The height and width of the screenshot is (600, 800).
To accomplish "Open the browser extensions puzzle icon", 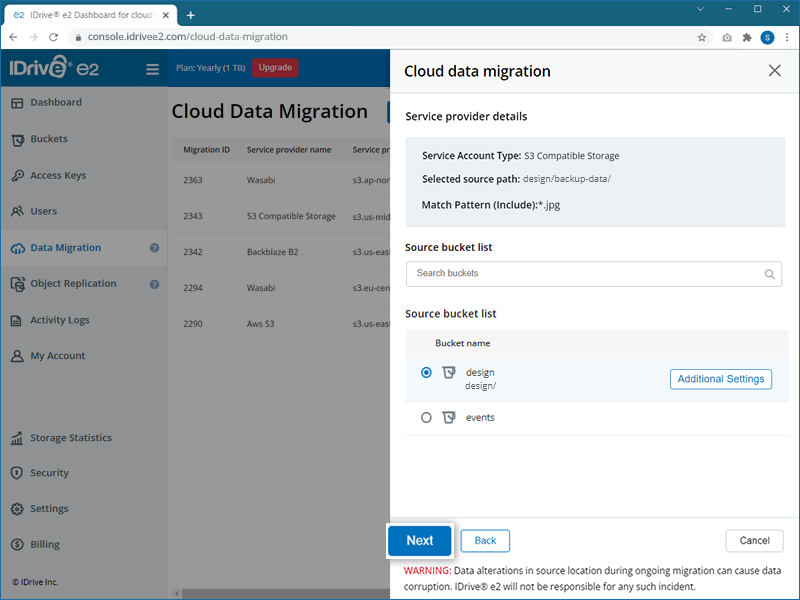I will (x=746, y=37).
